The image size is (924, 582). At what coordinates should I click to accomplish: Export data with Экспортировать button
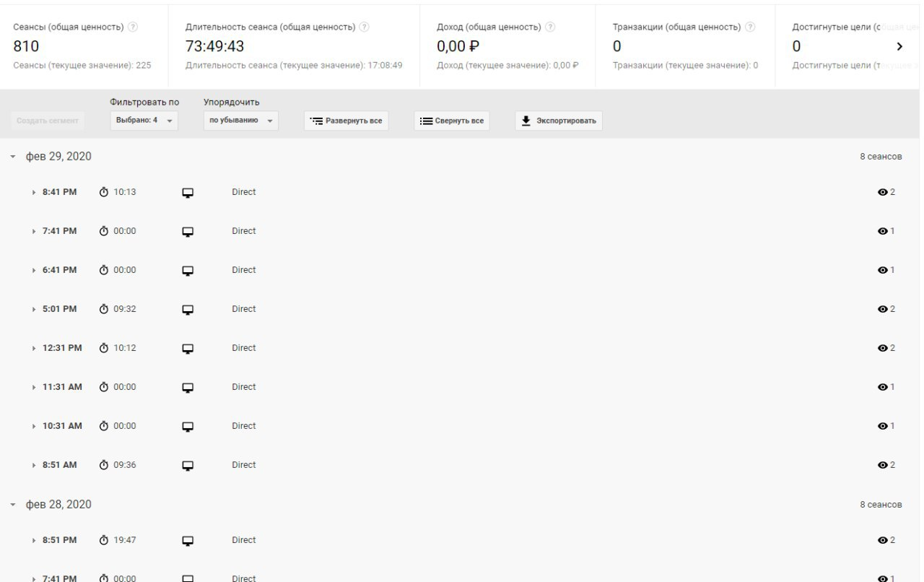click(559, 121)
